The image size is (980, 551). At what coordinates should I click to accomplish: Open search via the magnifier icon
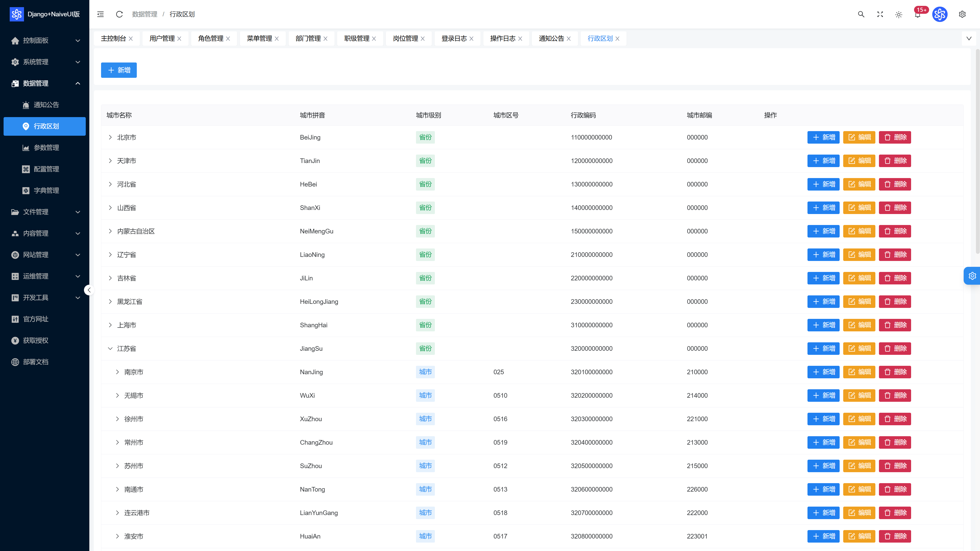point(861,14)
